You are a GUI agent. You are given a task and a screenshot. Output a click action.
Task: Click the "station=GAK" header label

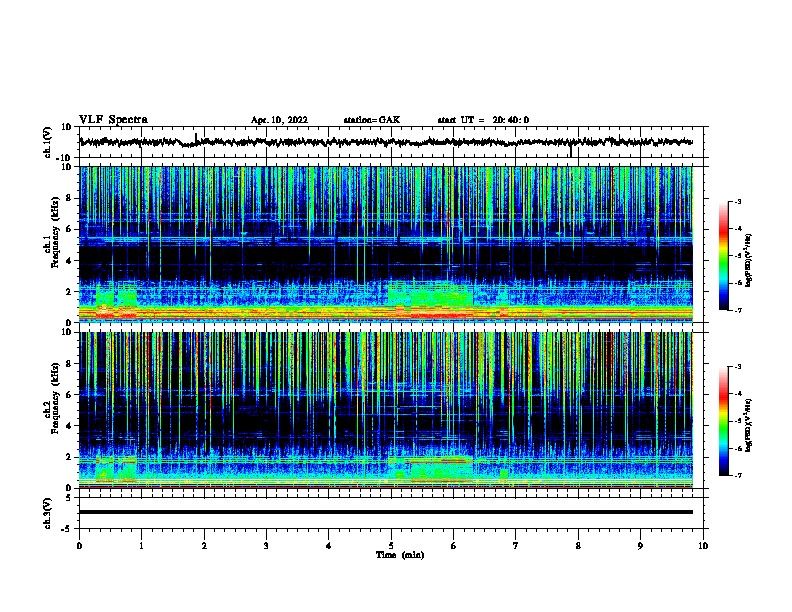372,120
